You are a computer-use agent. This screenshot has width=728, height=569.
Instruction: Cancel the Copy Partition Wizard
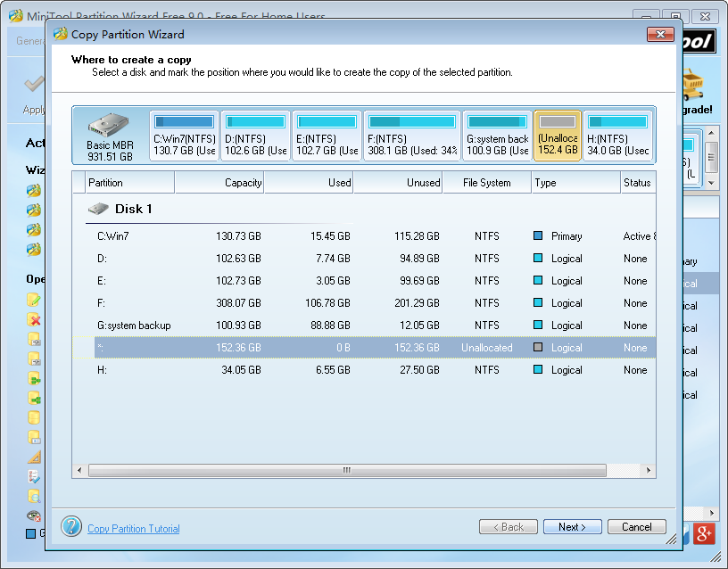tap(636, 527)
